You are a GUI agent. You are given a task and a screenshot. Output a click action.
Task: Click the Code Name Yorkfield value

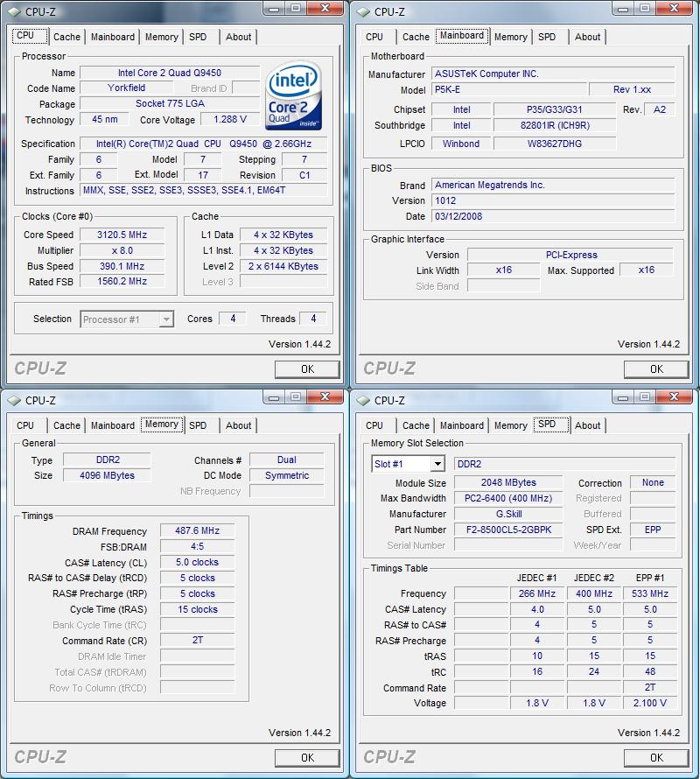[127, 88]
